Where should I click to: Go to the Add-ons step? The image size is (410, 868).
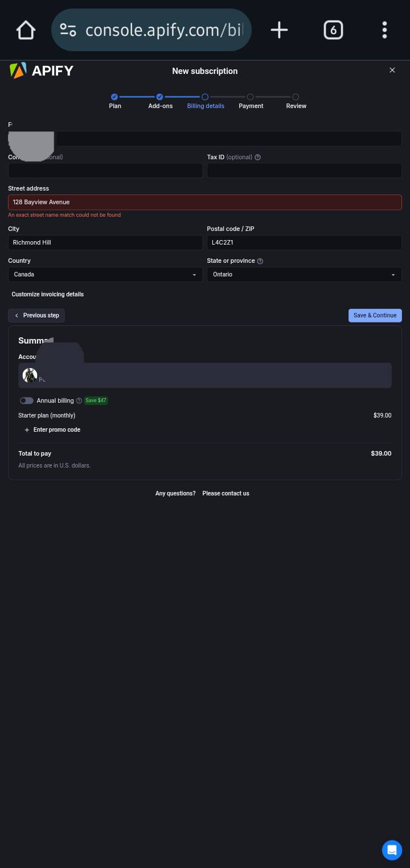(x=160, y=101)
